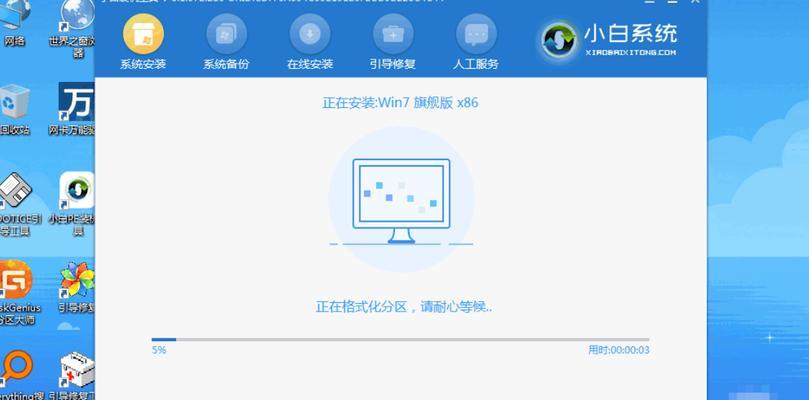Click the monitor illustration in center
Screen dimensions: 809x400
click(x=401, y=200)
